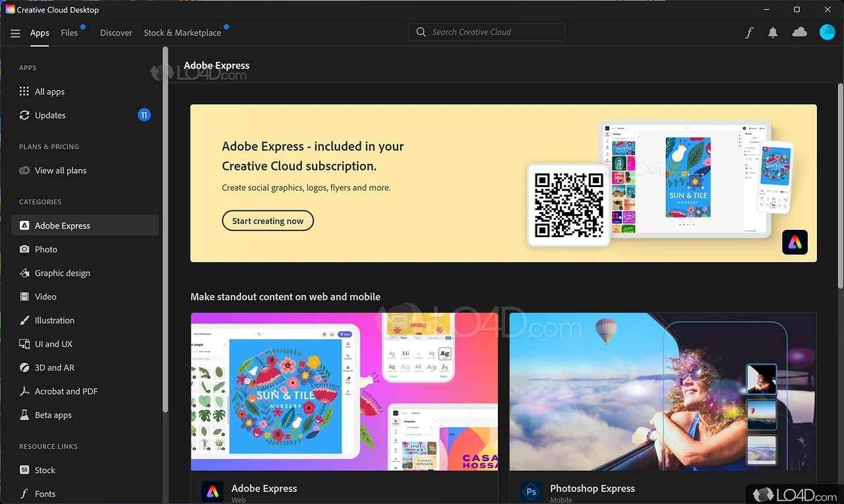844x504 pixels.
Task: Open Adobe Express card preview image
Action: click(x=344, y=391)
